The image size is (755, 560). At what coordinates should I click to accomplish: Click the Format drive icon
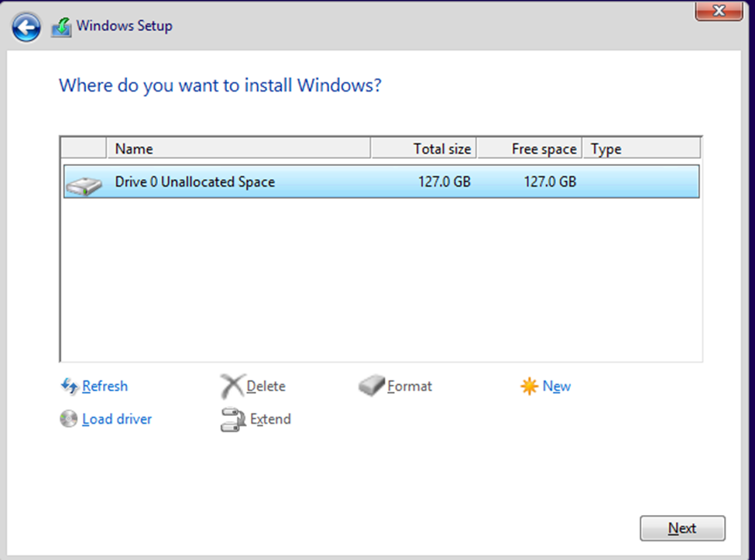pos(371,386)
